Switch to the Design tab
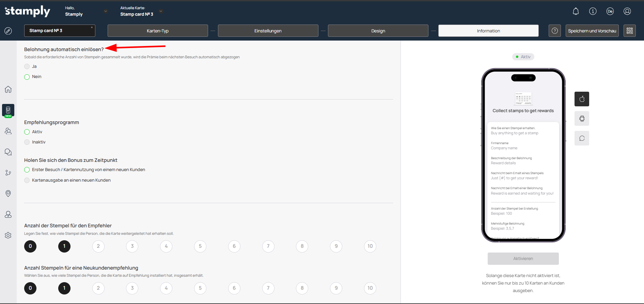The height and width of the screenshot is (304, 644). pos(378,31)
